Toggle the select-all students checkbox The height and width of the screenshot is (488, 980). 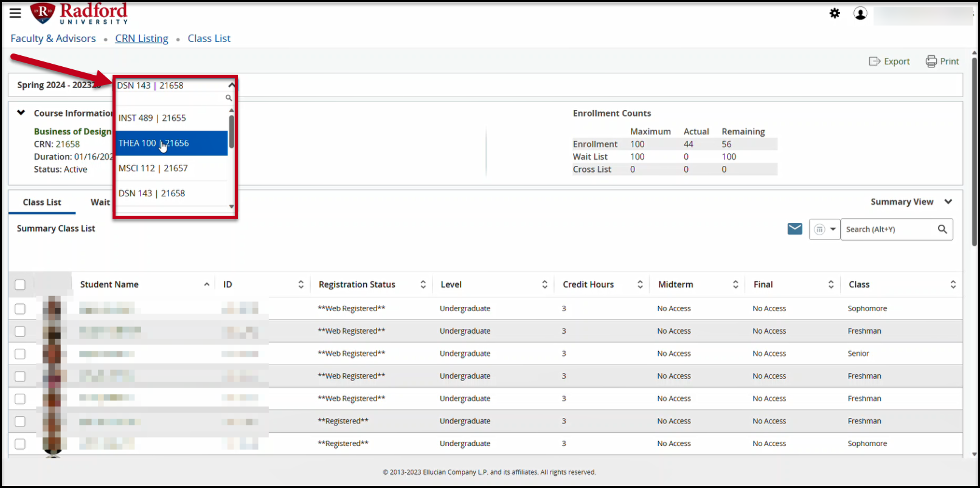coord(20,285)
